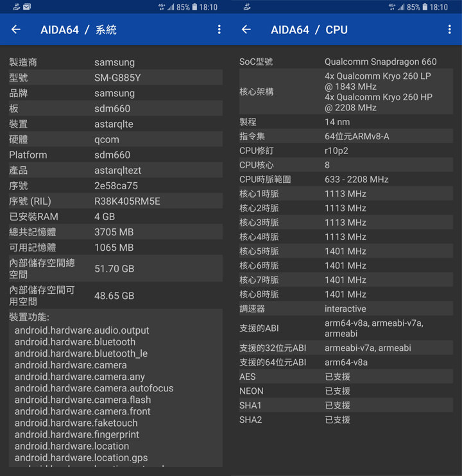This screenshot has height=476, width=462.
Task: Select the 硬體 value qcom
Action: 107,140
